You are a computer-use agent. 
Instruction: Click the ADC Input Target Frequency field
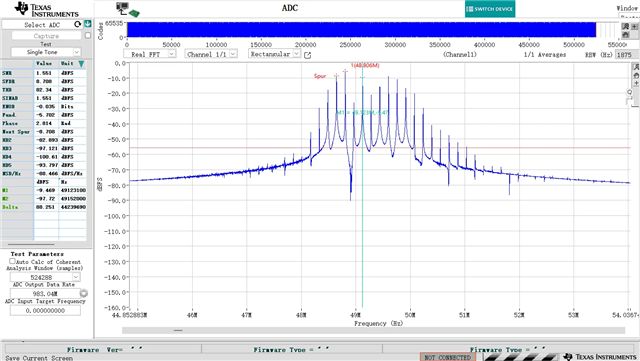(x=45, y=310)
